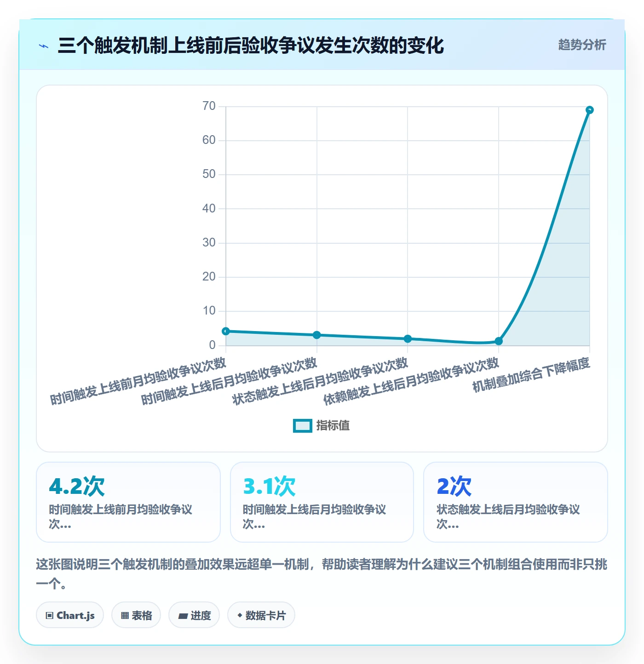This screenshot has height=664, width=644.
Task: Click the data point for 依赖触发上线后月均验收争议次数
Action: click(499, 341)
